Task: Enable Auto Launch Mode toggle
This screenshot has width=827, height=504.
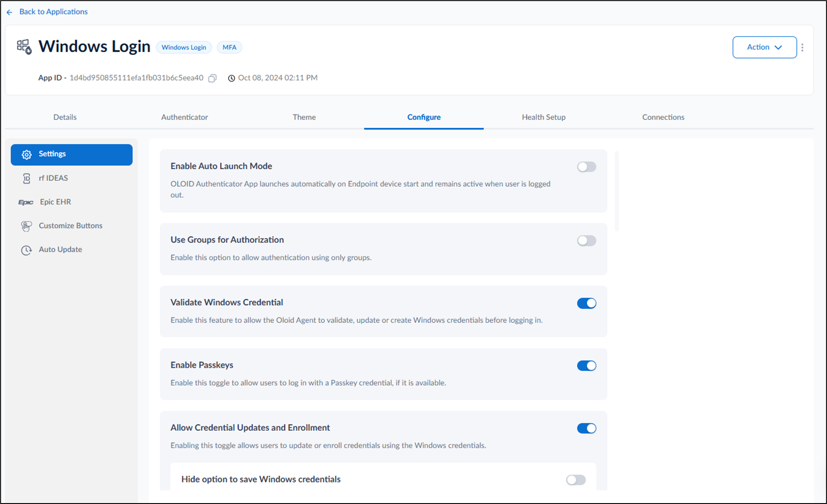Action: click(x=586, y=167)
